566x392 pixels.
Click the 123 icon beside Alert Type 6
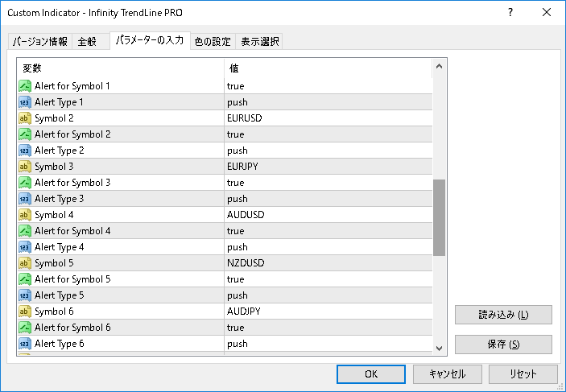[x=25, y=344]
